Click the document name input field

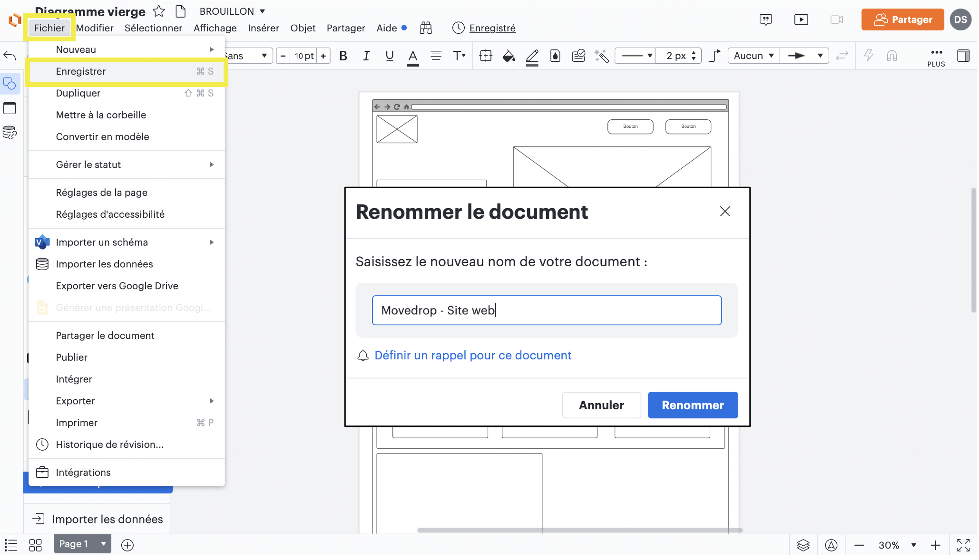coord(547,310)
